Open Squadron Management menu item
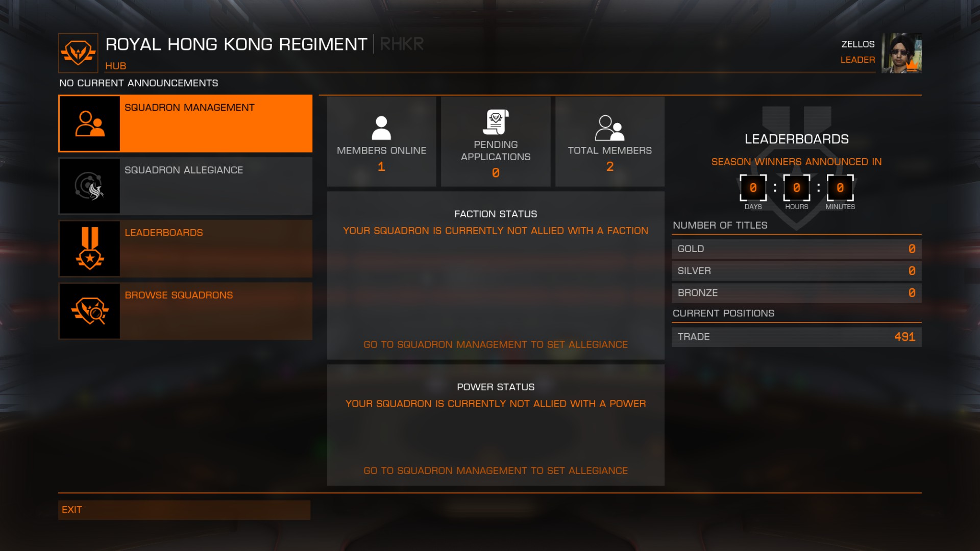Image resolution: width=980 pixels, height=551 pixels. click(185, 123)
